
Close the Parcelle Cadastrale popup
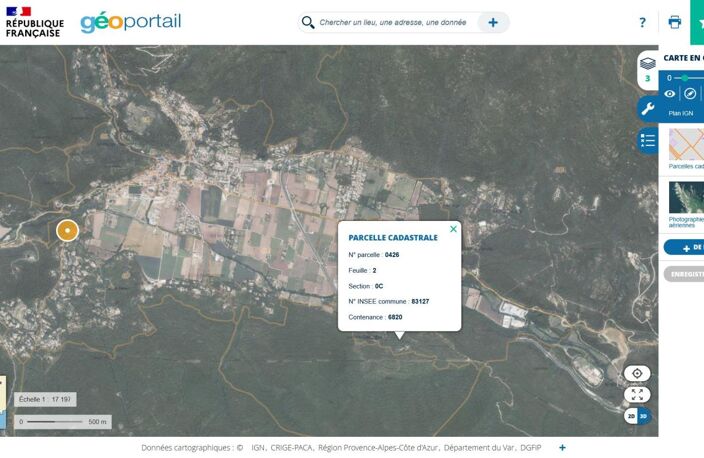[x=453, y=229]
